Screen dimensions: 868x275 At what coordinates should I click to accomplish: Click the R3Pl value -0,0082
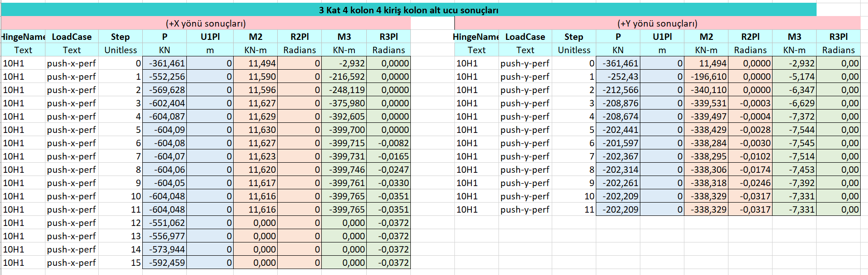coord(389,143)
